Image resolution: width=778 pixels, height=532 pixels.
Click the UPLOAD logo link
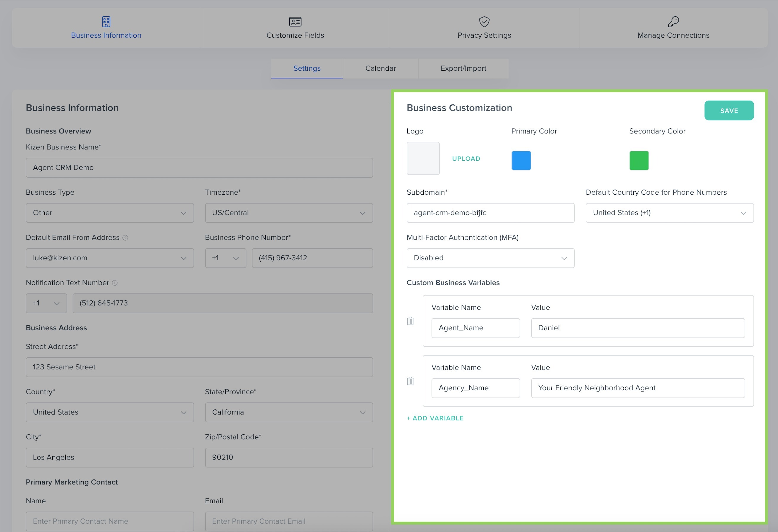coord(466,159)
